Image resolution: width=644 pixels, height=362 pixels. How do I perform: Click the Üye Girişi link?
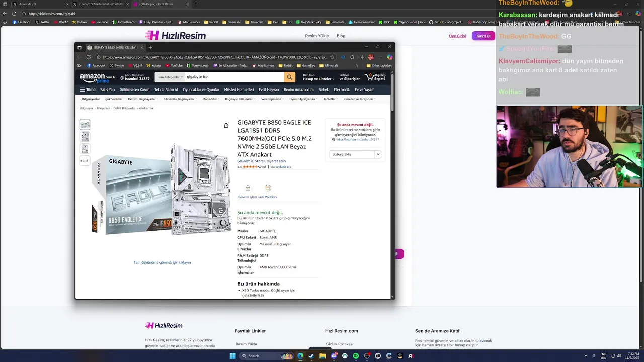[457, 36]
